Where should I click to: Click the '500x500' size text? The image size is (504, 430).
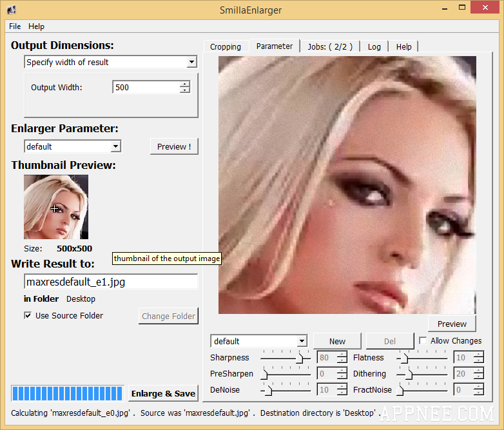click(74, 248)
